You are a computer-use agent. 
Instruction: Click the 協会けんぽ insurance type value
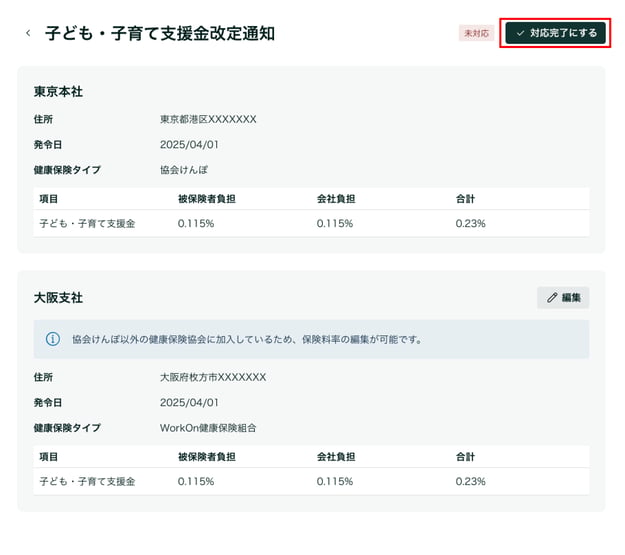184,170
